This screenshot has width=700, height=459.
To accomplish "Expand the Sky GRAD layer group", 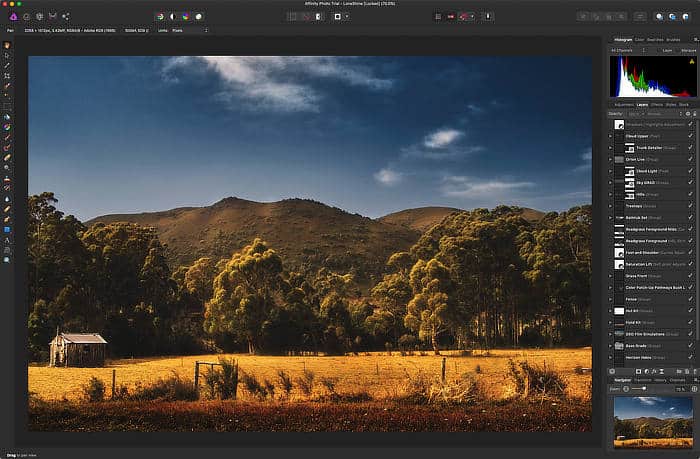I will [611, 183].
